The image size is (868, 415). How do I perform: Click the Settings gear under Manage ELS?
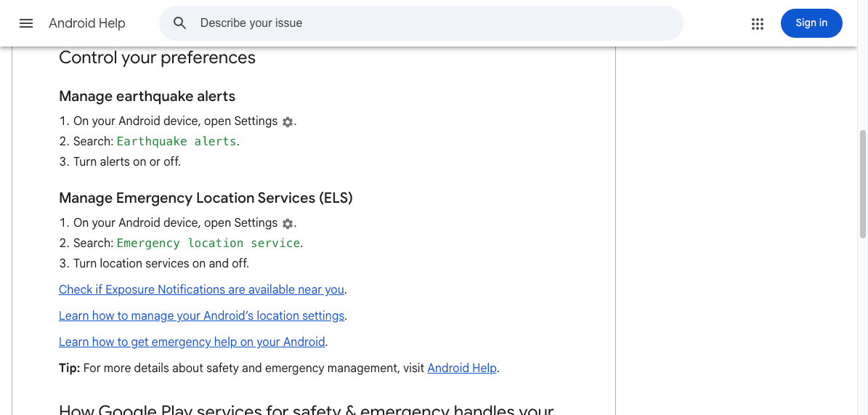288,224
